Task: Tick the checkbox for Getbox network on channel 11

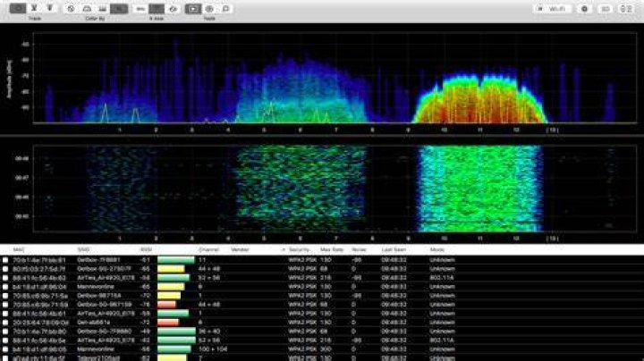Action: pos(5,260)
